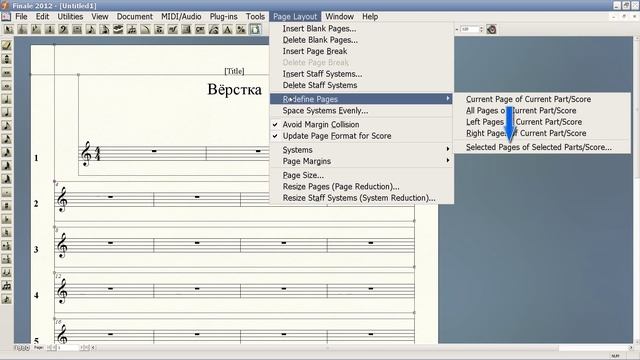
Task: Pick the tuplet icon in side palette
Action: click(7, 286)
